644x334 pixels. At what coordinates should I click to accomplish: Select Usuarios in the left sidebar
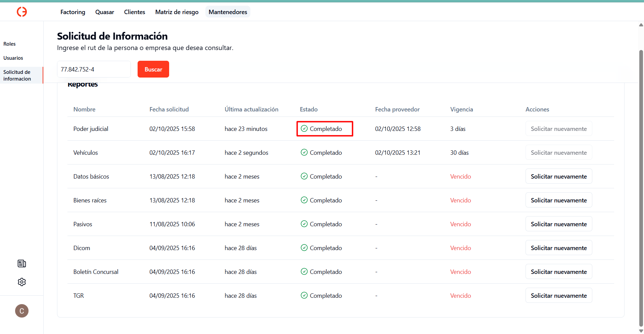[13, 58]
